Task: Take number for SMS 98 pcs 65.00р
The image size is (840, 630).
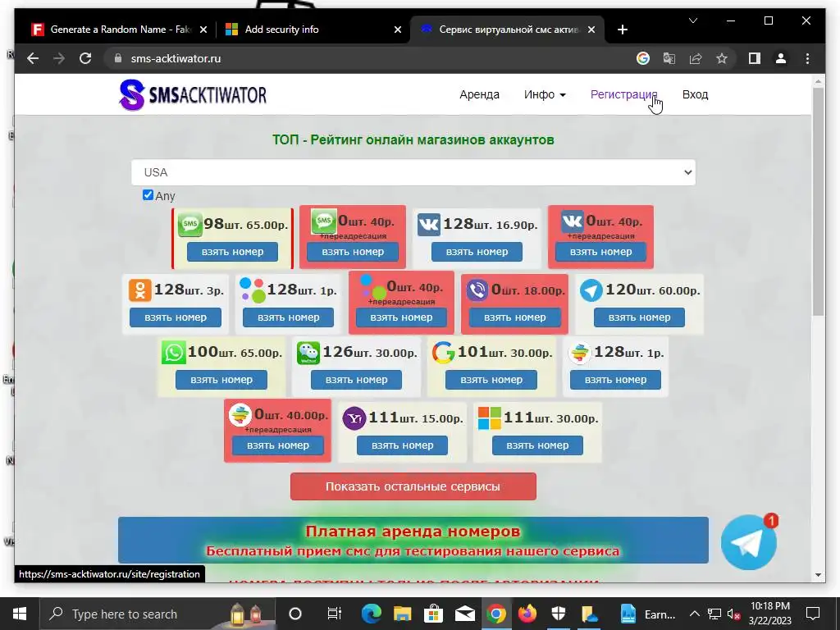Action: pos(232,252)
